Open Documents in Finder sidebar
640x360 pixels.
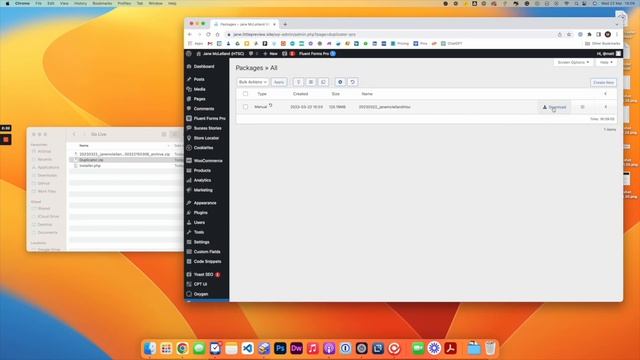click(x=47, y=233)
